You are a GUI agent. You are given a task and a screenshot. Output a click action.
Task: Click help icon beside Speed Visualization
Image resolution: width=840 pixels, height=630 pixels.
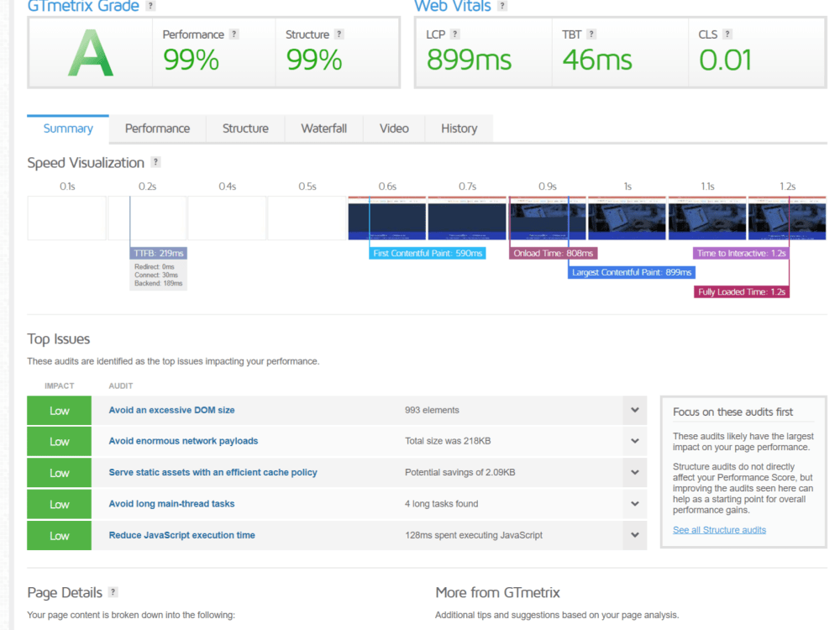point(155,162)
